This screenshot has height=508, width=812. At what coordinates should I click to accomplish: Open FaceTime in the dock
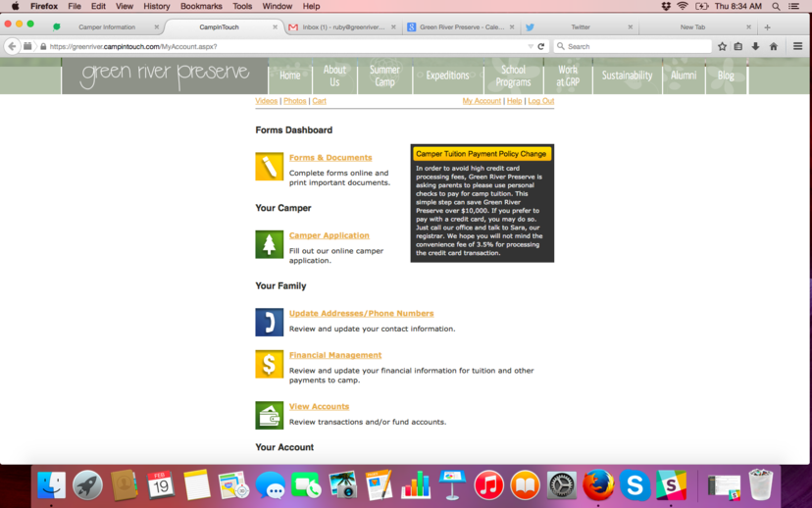(x=306, y=485)
